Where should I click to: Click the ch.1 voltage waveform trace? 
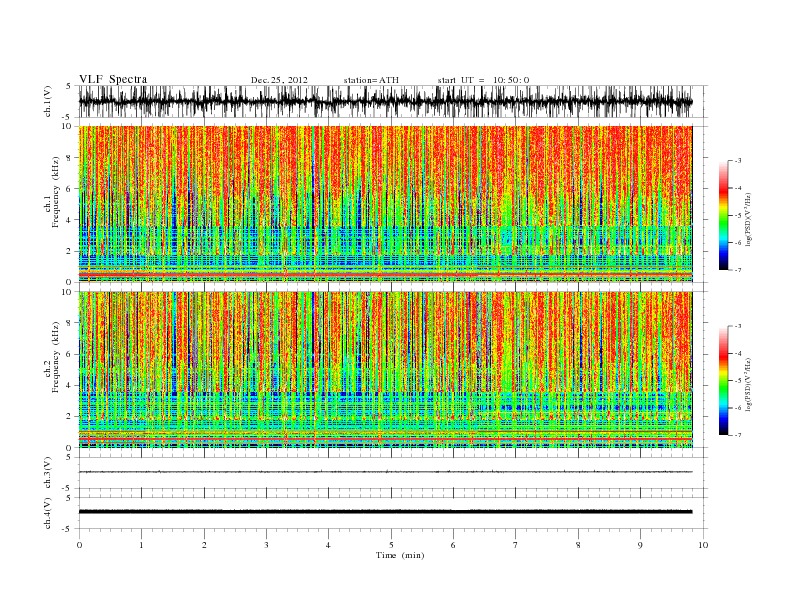coord(385,101)
